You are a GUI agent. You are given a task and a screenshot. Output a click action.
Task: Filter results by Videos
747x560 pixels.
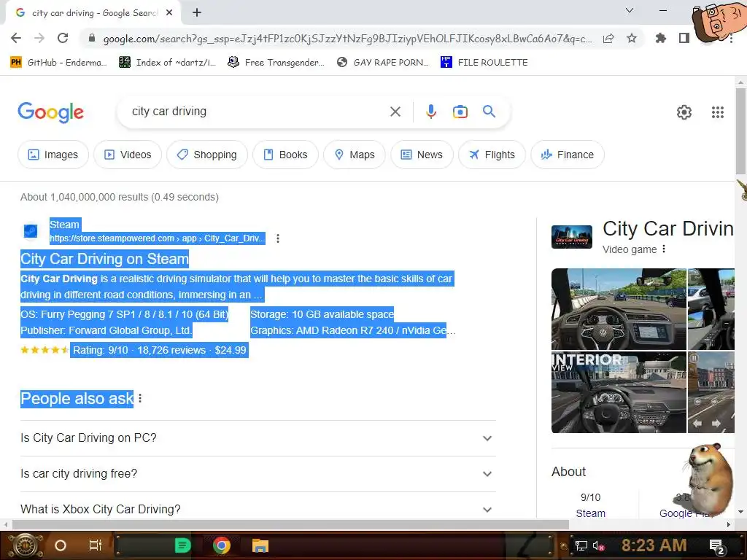(128, 155)
